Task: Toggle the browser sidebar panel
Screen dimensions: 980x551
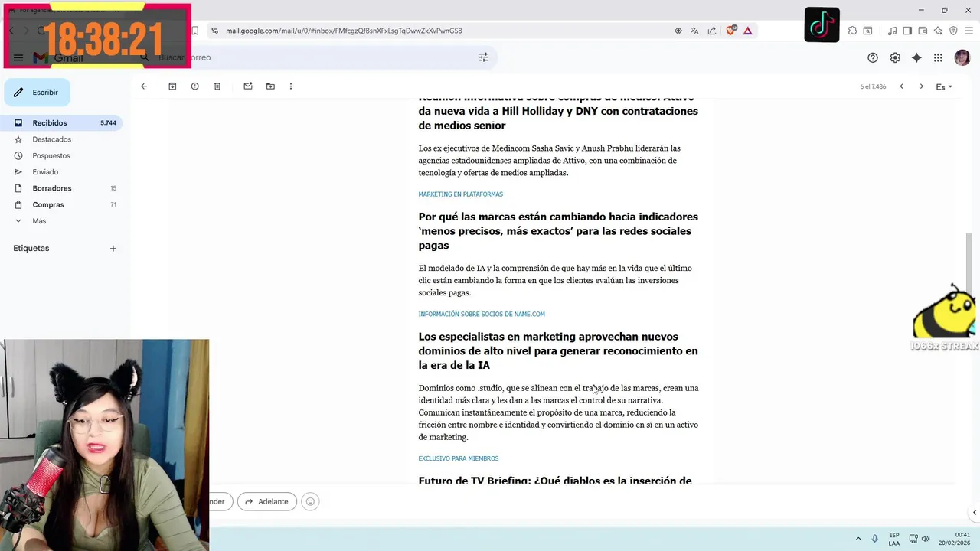Action: pos(907,31)
